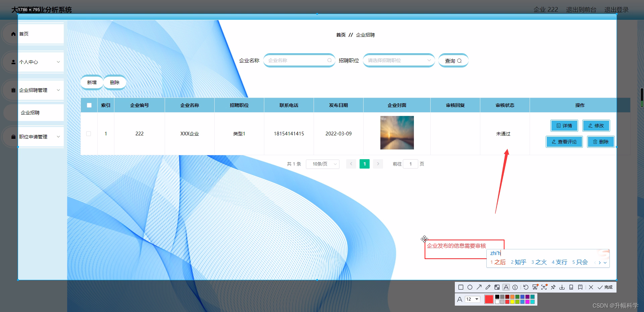Click the 企业名称 search input field

click(297, 60)
